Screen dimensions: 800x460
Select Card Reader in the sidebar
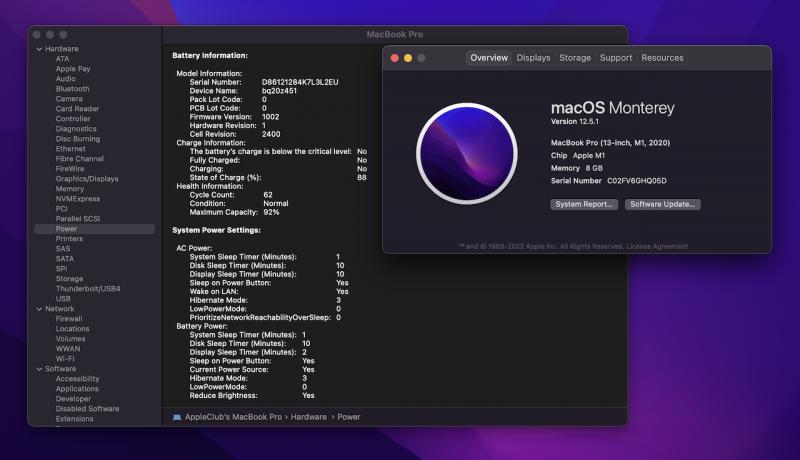(77, 109)
